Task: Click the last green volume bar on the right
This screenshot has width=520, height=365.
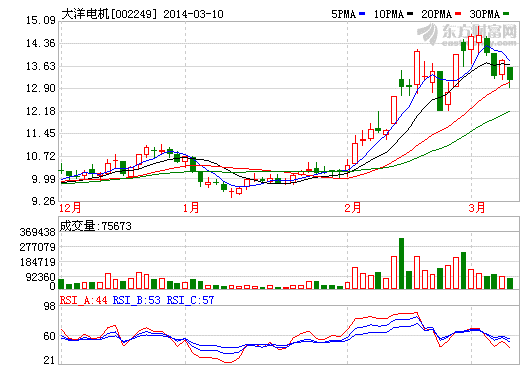Action: 510,283
